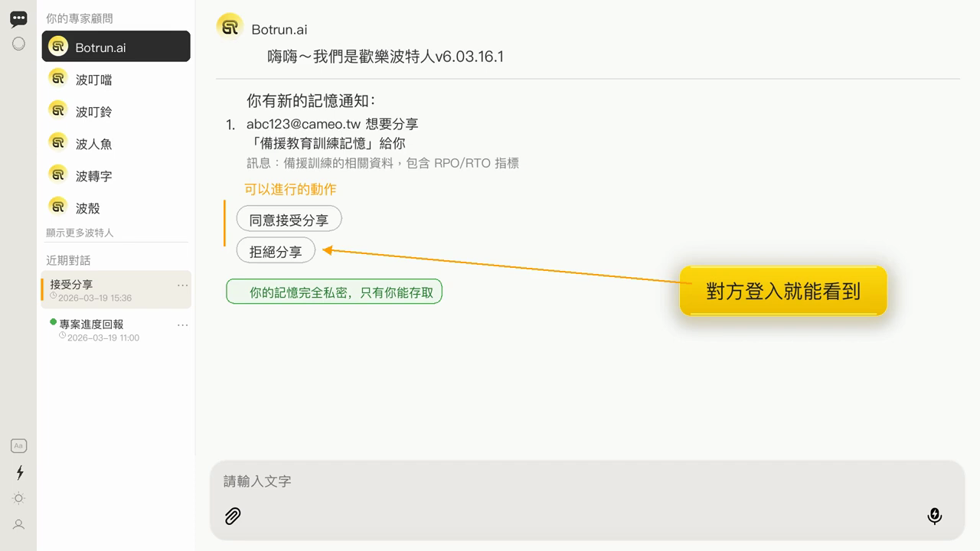
Task: Click the 嗨嗨～我們是歡樂波特人 greeting text
Action: coord(385,56)
